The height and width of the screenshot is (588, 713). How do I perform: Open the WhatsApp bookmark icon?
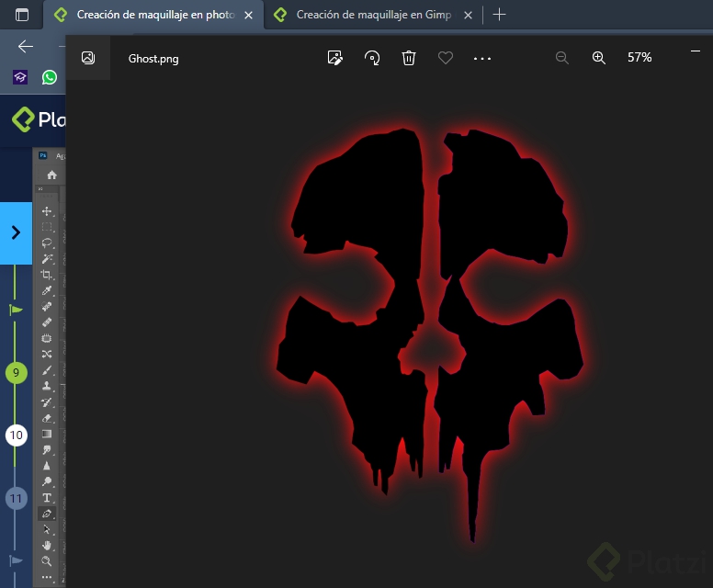pyautogui.click(x=50, y=77)
